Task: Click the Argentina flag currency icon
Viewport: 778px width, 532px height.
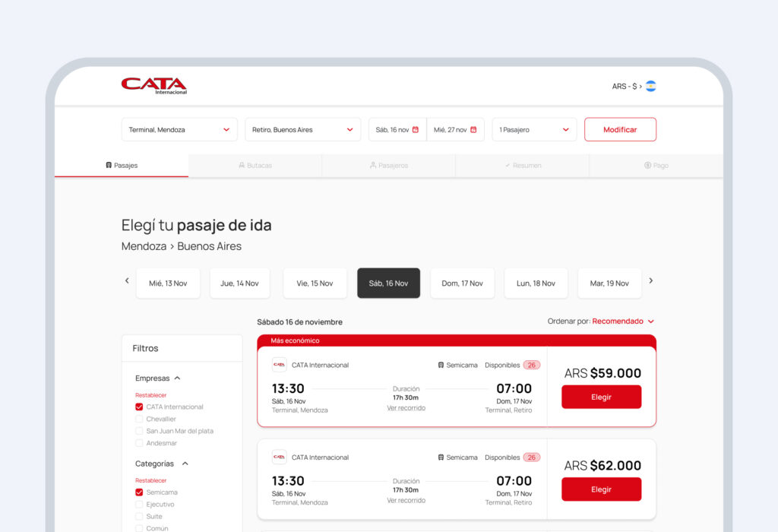Action: [650, 86]
